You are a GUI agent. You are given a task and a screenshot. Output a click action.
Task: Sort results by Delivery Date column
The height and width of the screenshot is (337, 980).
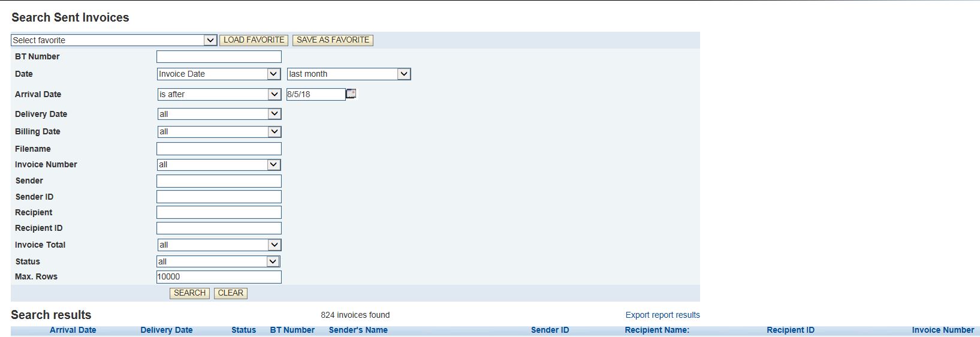tap(167, 330)
